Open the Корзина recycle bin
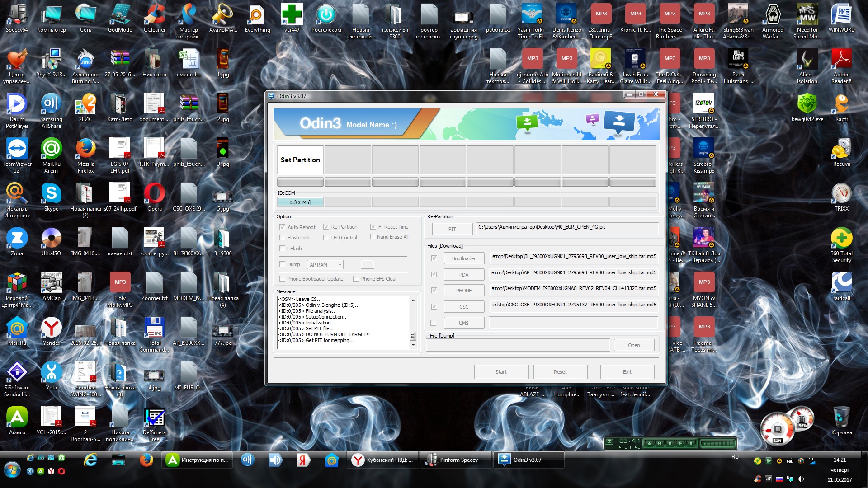The image size is (868, 488). tap(841, 418)
